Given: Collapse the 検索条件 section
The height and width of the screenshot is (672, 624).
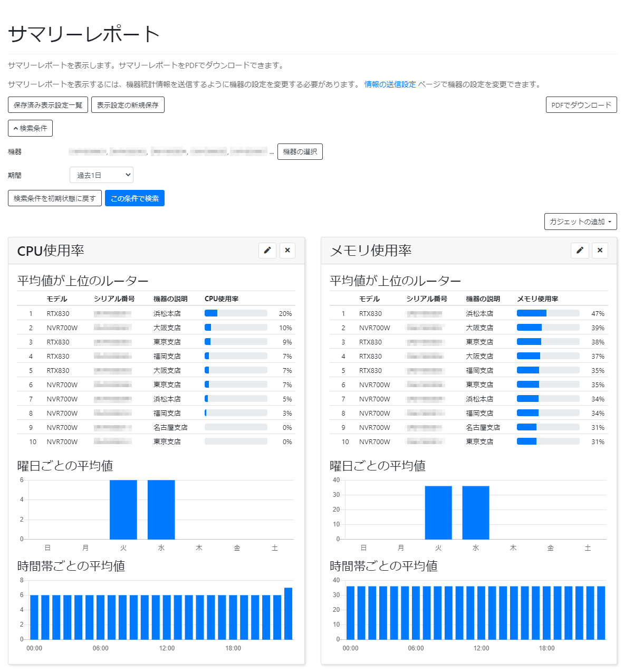Looking at the screenshot, I should click(x=30, y=128).
